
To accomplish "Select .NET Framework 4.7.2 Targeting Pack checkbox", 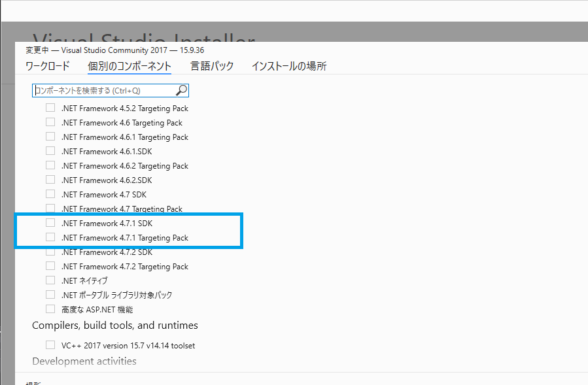I will 50,266.
